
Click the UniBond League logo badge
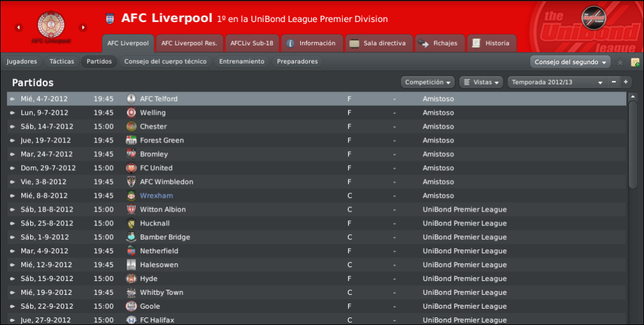[594, 18]
